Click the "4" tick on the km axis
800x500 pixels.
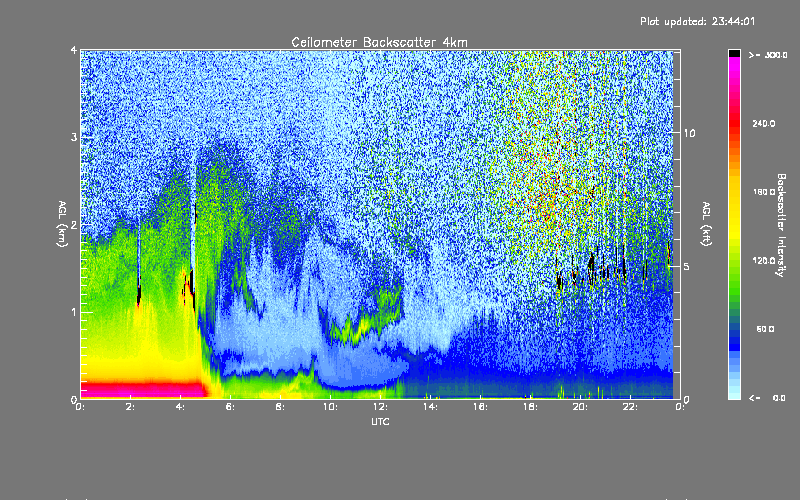(74, 50)
